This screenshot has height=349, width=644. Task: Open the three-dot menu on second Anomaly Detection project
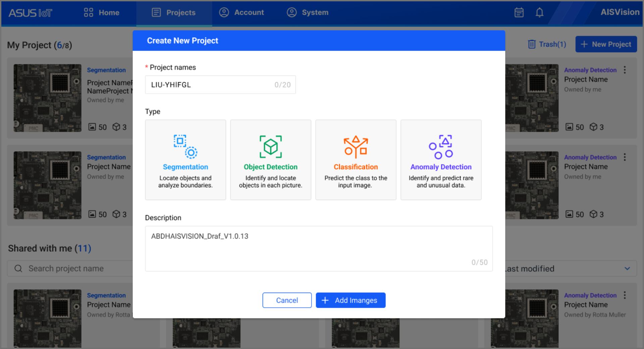click(625, 157)
